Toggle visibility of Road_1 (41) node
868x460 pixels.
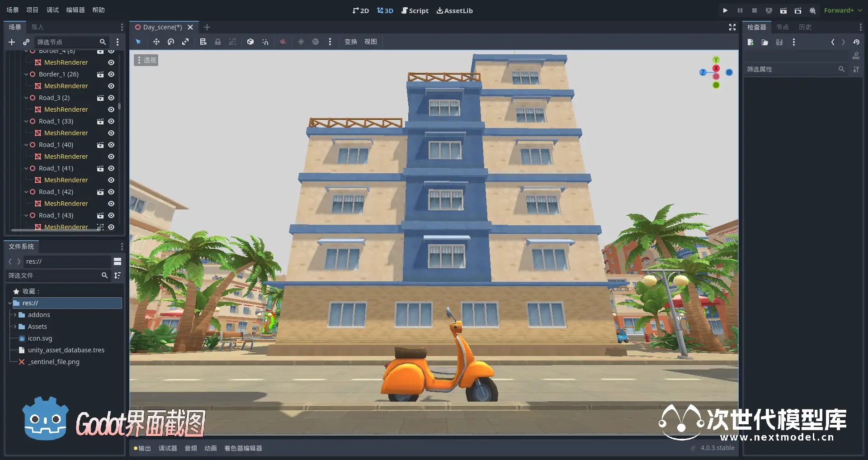(x=111, y=168)
